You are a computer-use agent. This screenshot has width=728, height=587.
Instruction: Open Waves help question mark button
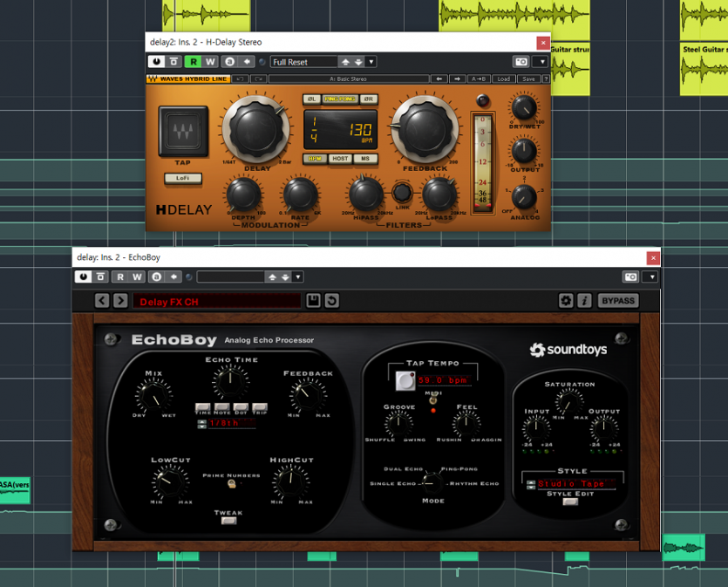[546, 79]
